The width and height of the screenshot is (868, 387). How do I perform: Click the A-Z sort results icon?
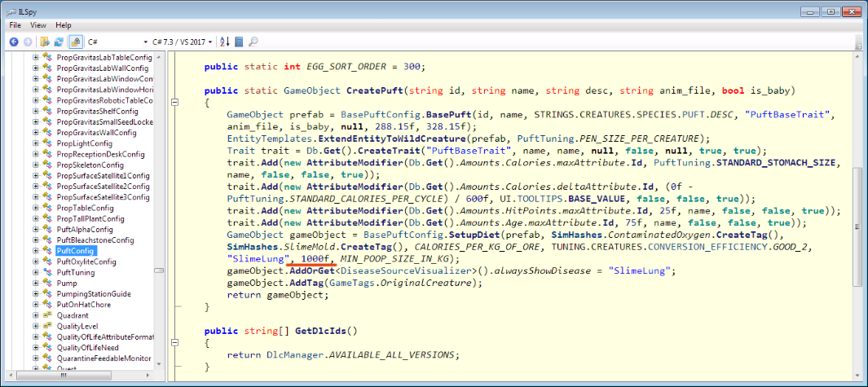(225, 42)
